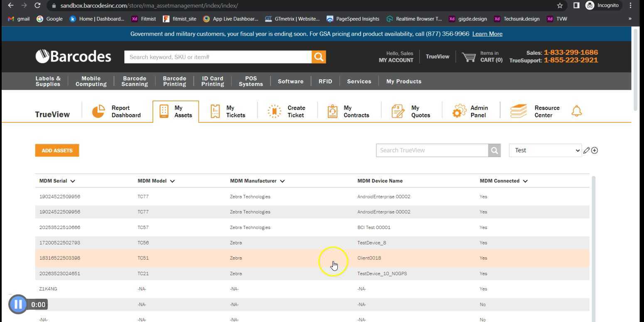This screenshot has width=644, height=322.
Task: Click the orange search magnifier button
Action: 319,57
